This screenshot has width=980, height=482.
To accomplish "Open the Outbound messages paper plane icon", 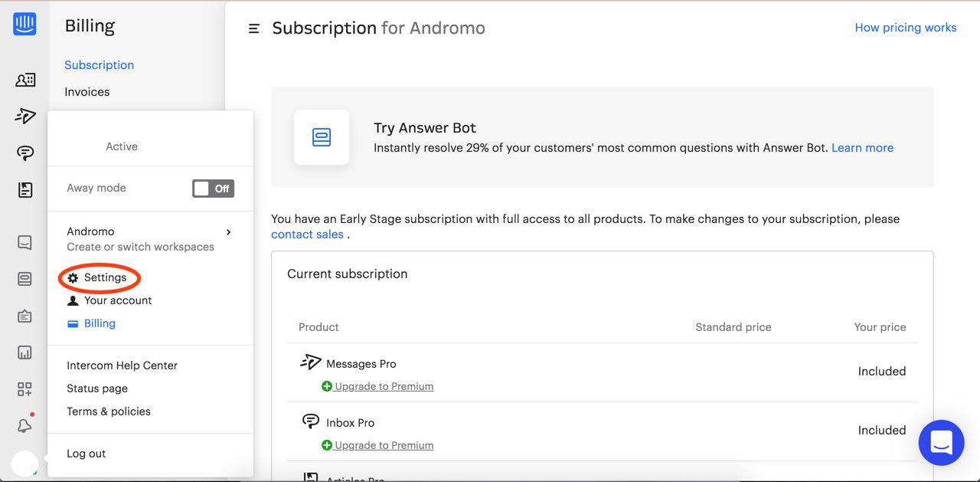I will pyautogui.click(x=25, y=116).
